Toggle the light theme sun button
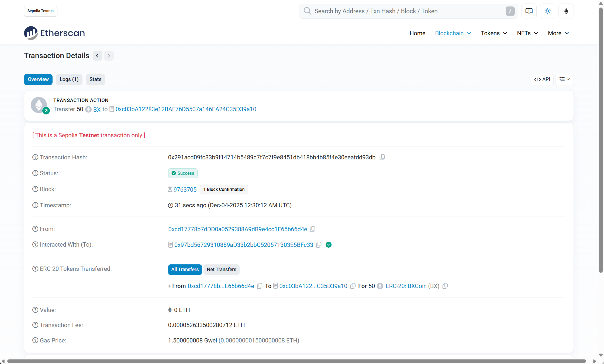 (x=547, y=11)
